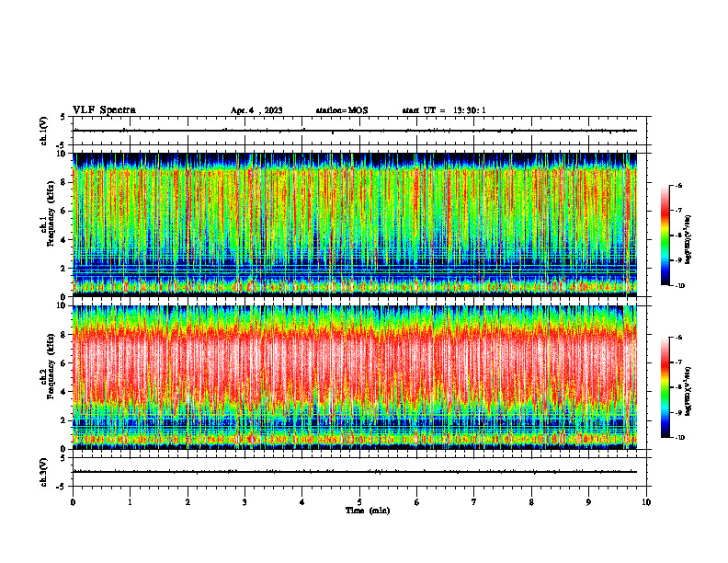Select the date text "Apr. 4, 2023"

256,110
